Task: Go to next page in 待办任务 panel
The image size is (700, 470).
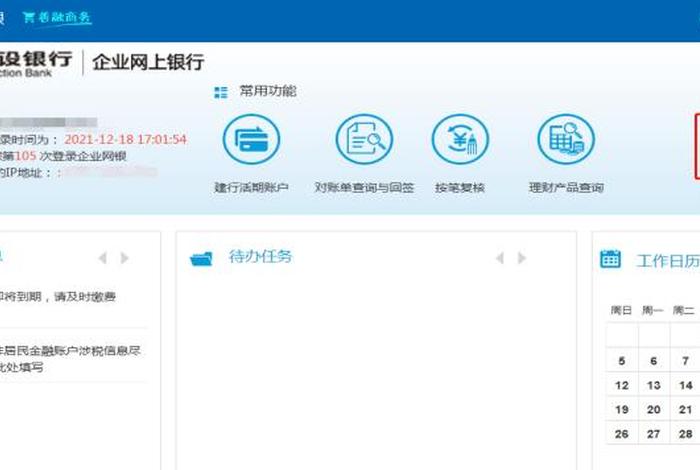Action: [521, 258]
